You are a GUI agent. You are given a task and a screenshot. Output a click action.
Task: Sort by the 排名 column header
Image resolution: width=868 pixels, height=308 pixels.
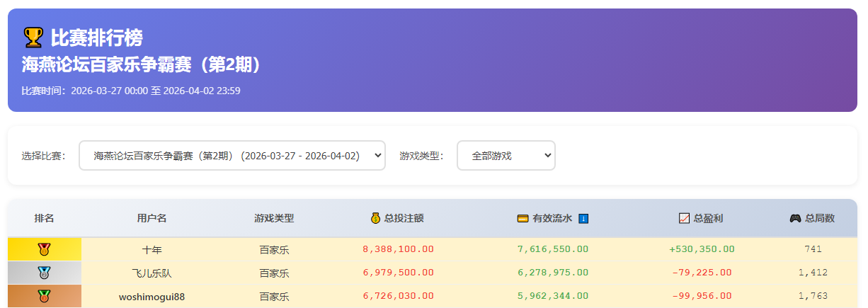45,218
